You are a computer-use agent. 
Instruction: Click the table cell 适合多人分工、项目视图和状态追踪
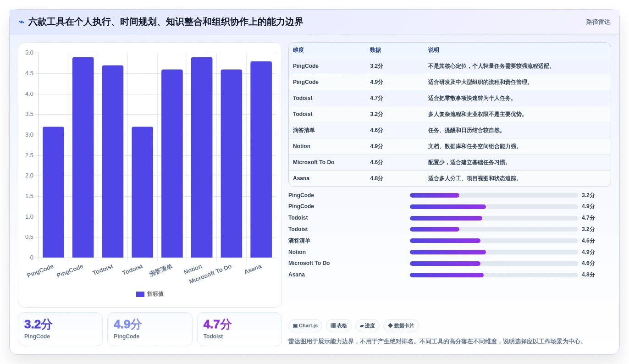coord(475,179)
